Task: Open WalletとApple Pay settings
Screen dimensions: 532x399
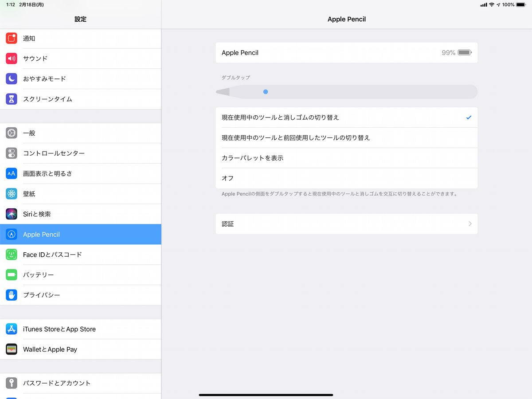Action: click(81, 349)
